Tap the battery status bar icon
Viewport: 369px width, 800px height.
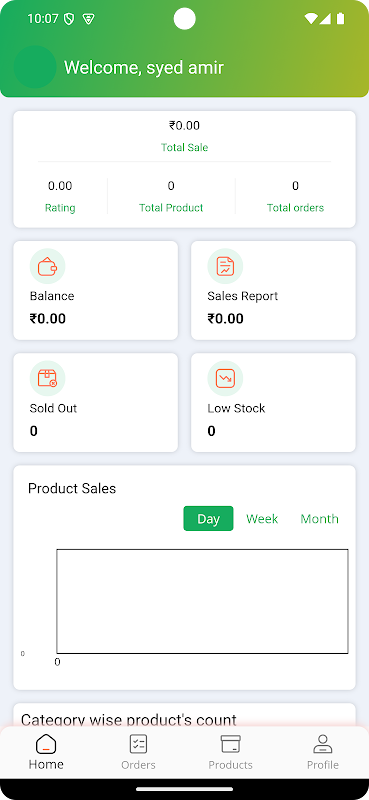point(340,19)
